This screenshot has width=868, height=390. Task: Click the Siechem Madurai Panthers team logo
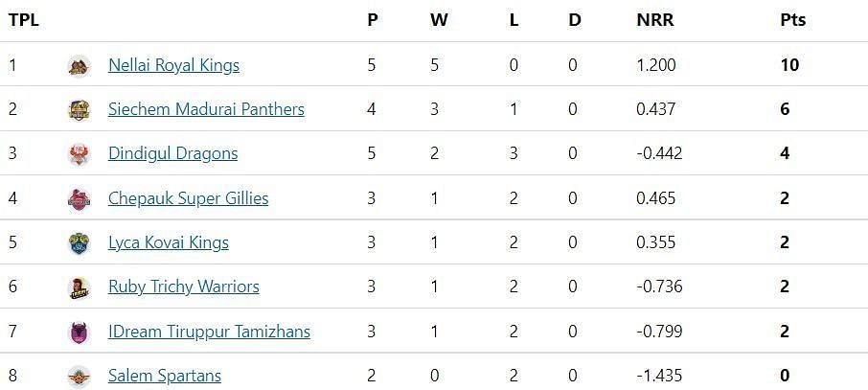[79, 109]
